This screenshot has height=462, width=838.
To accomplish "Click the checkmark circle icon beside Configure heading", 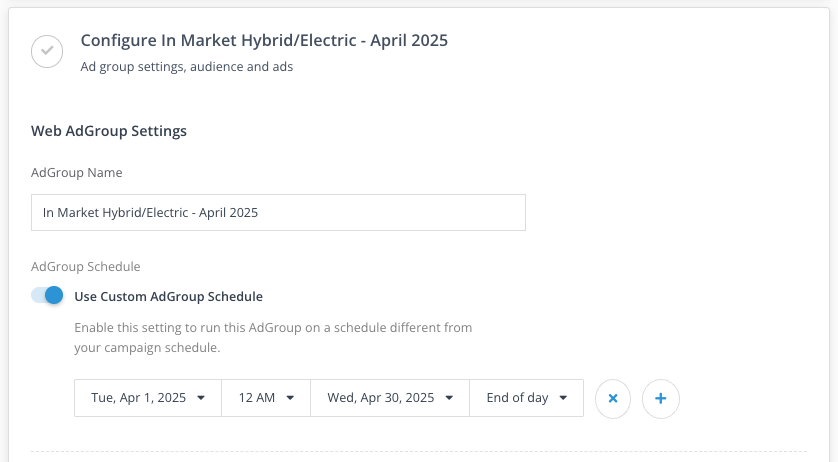I will point(47,51).
